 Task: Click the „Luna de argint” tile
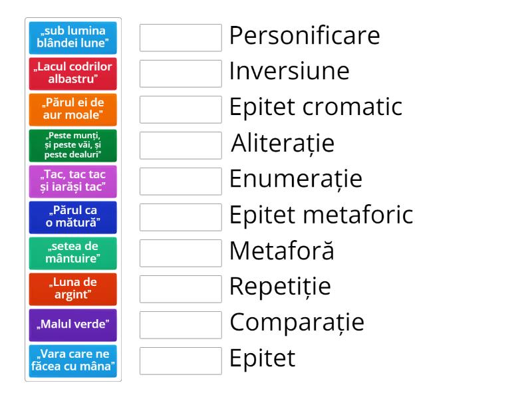tap(73, 289)
